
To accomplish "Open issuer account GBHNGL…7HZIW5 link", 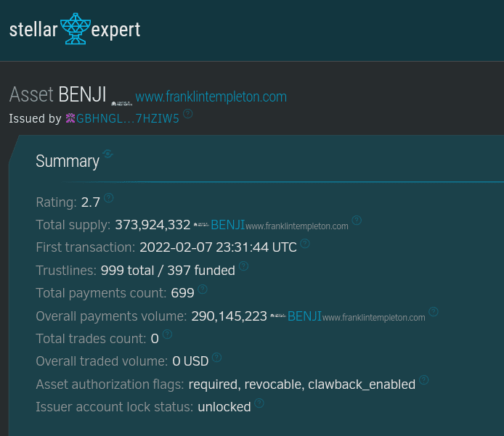I will tap(127, 118).
